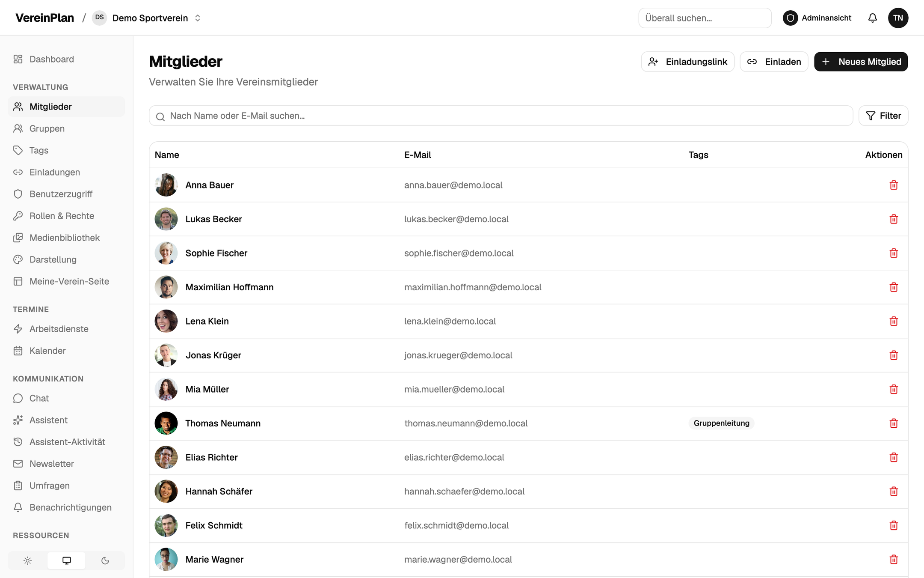Open the Newsletter section
The width and height of the screenshot is (924, 578).
66,464
